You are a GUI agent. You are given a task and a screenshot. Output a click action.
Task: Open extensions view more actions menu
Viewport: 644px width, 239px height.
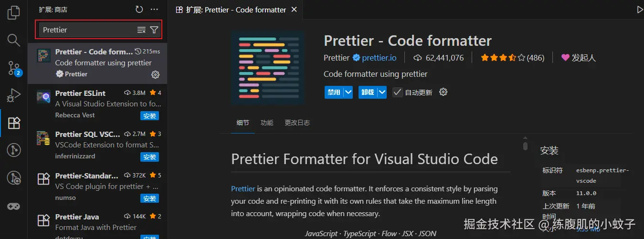(154, 10)
